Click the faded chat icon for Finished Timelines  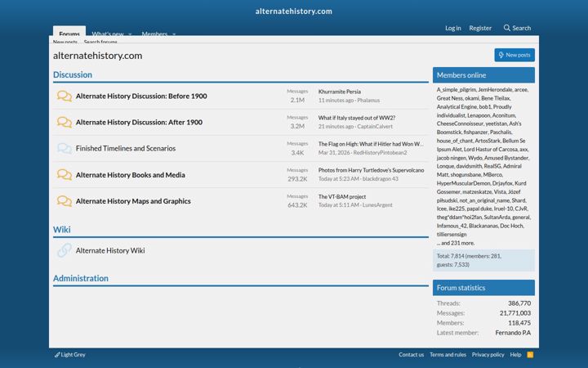tap(65, 149)
